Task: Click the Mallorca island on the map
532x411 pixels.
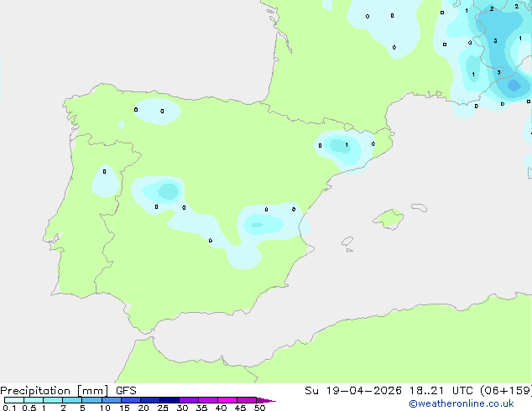Action: 389,219
